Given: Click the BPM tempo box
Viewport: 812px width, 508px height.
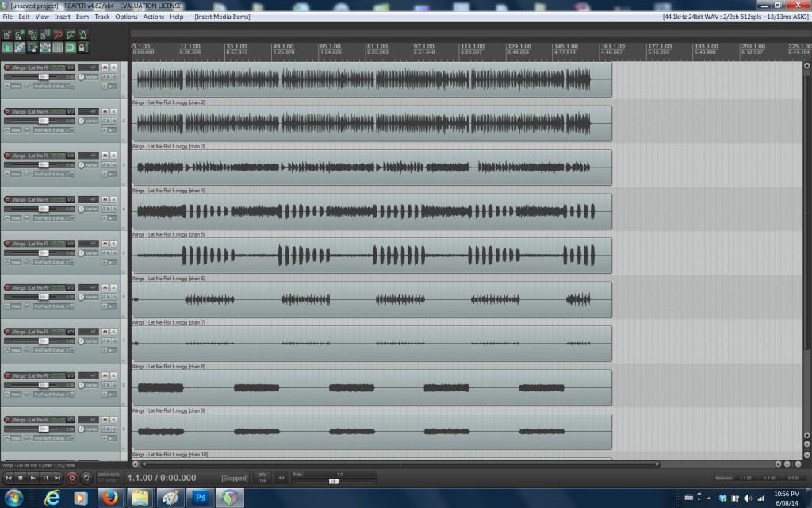Looking at the screenshot, I should point(262,478).
